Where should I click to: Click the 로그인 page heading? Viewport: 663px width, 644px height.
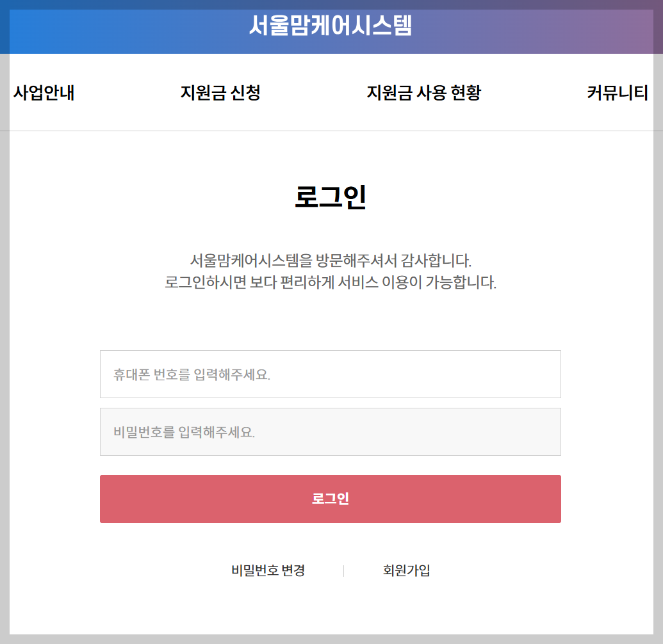pyautogui.click(x=331, y=195)
